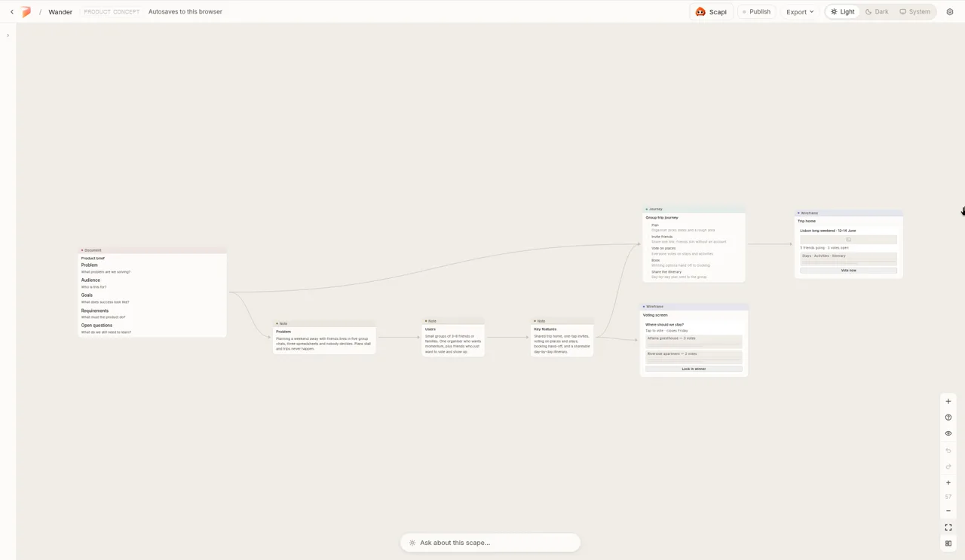Click the Vote now button
This screenshot has width=965, height=560.
tap(848, 271)
